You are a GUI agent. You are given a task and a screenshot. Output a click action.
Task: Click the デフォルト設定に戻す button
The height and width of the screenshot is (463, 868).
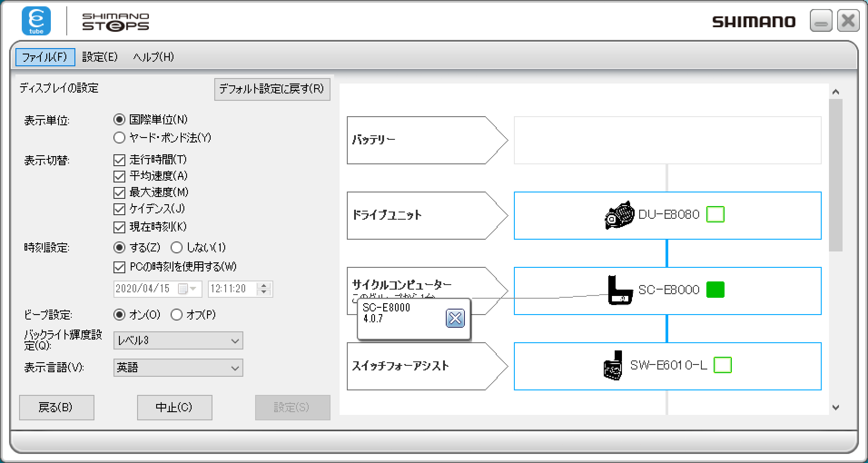[x=272, y=89]
